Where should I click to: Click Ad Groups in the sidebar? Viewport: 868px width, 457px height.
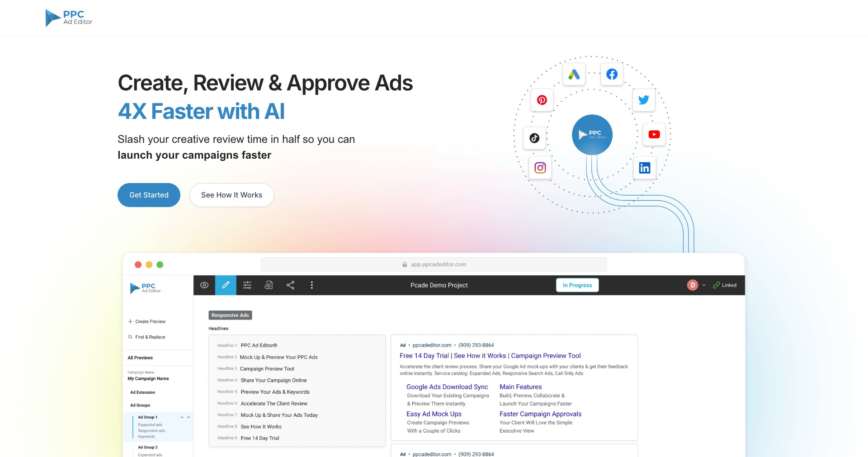tap(140, 405)
